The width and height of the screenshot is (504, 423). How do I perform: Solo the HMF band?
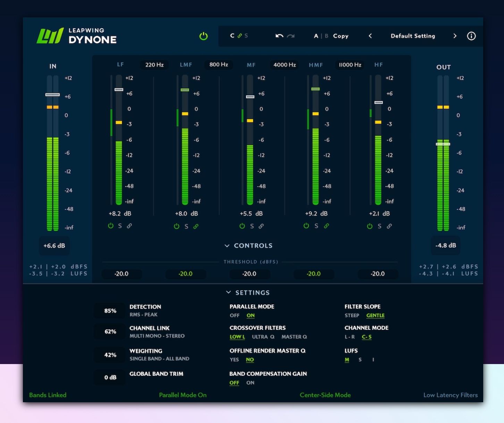point(316,226)
